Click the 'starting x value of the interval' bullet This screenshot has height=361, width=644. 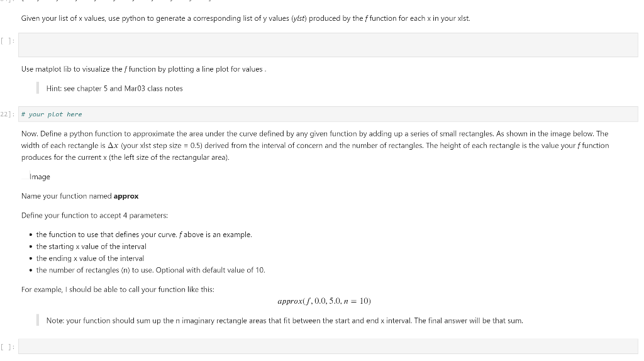[91, 247]
